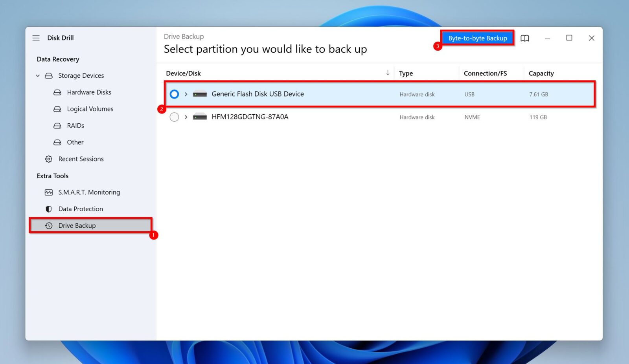
Task: Switch to the Drive Backup section
Action: [77, 225]
